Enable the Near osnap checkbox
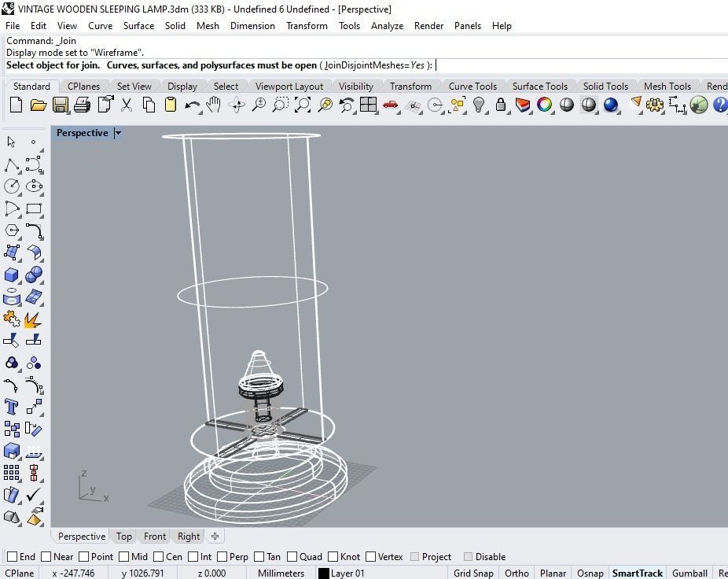 coord(46,557)
